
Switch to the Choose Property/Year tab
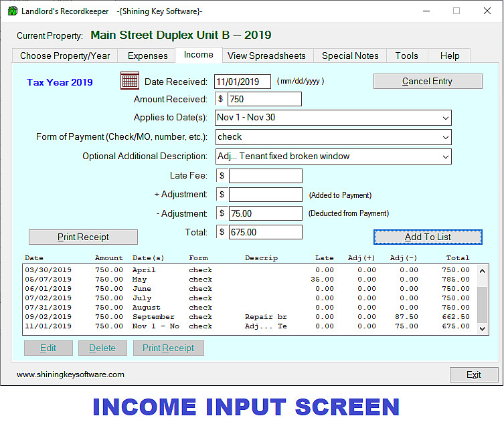pos(65,56)
